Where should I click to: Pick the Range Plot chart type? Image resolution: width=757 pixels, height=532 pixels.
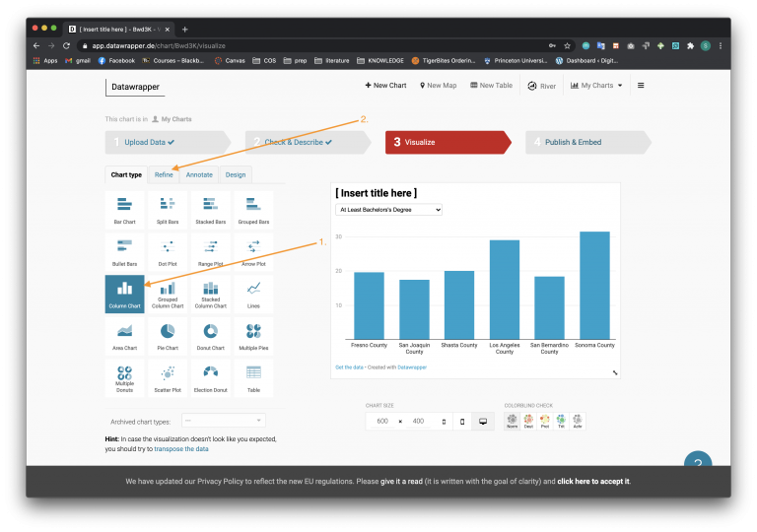[x=210, y=251]
